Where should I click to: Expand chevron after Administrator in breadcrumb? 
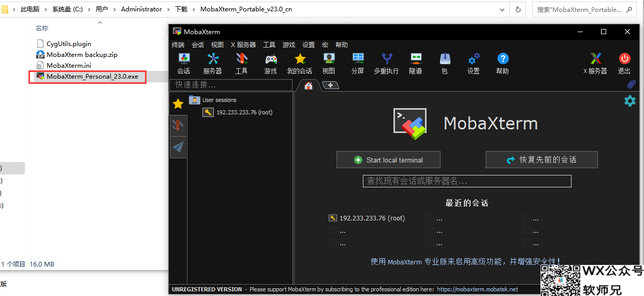(168, 9)
